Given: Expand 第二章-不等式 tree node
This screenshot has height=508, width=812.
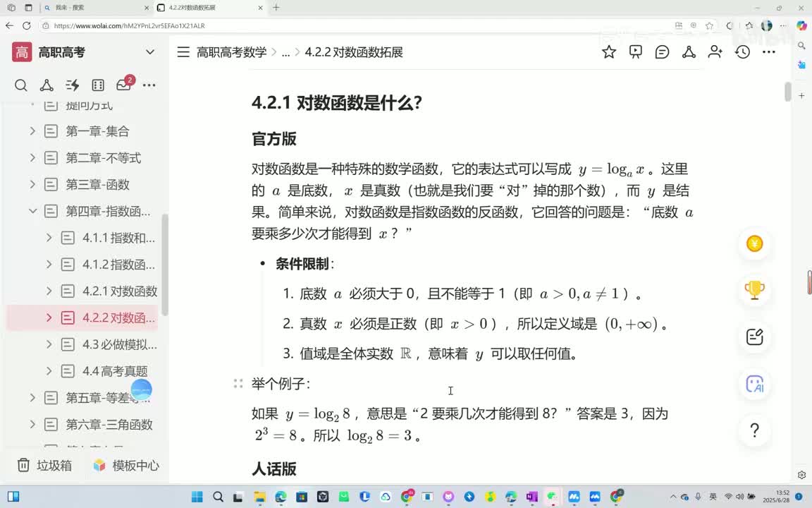Looking at the screenshot, I should coord(32,157).
